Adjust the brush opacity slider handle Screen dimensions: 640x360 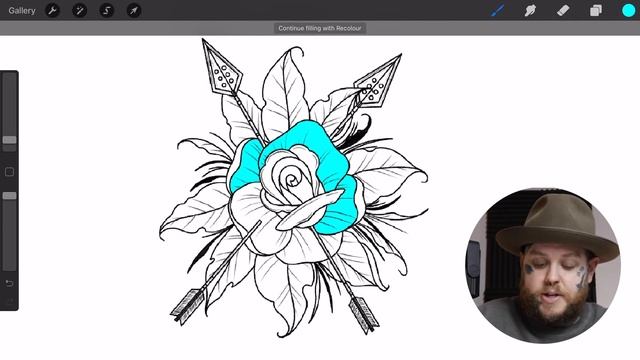[x=9, y=196]
